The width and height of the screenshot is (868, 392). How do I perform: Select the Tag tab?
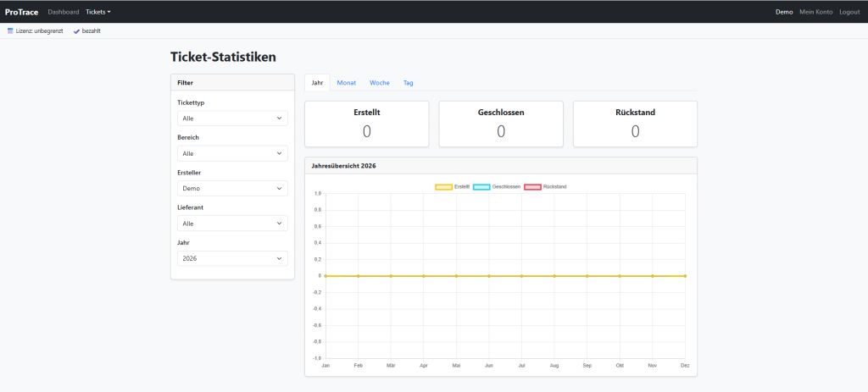click(408, 83)
